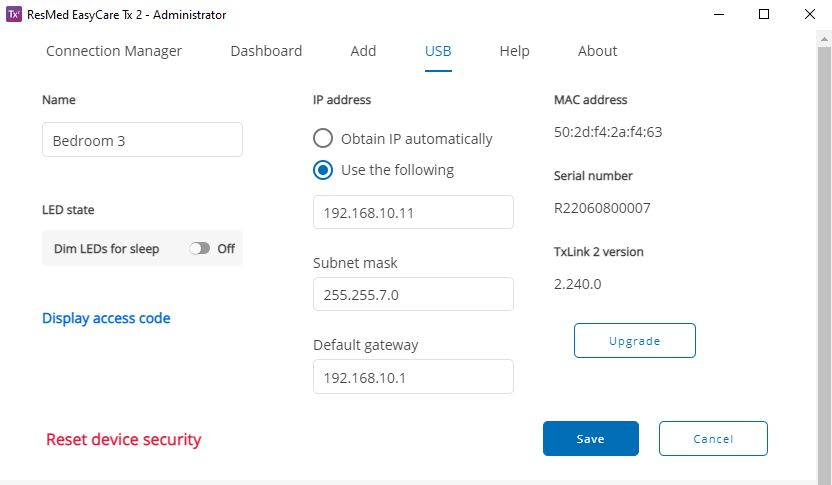Go to the Add tab

click(363, 51)
